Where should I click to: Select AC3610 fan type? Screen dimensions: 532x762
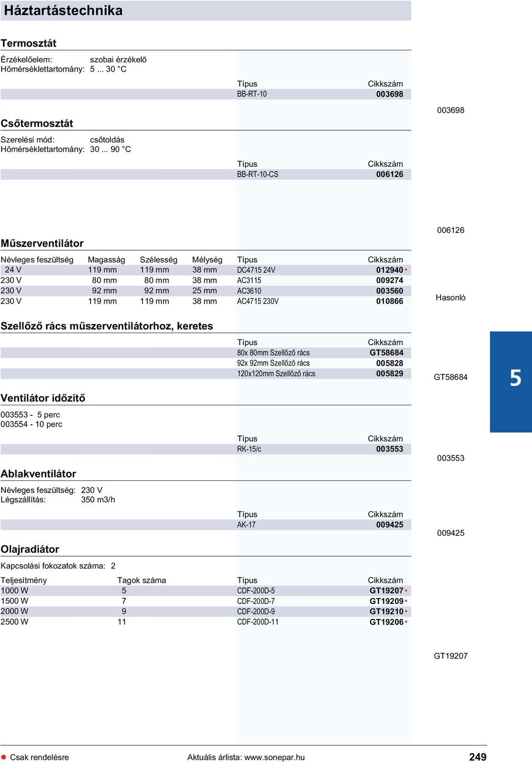click(x=249, y=291)
